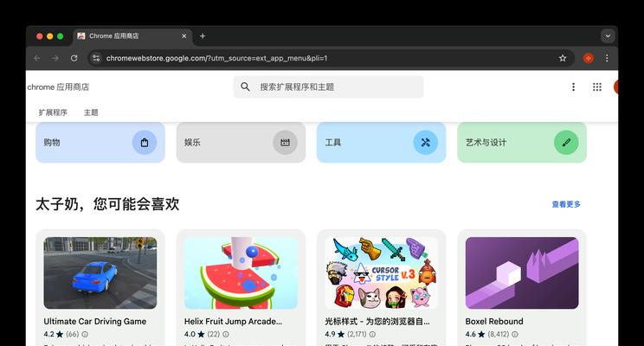
Task: Focus the 搜索扩展程序和主题 search field
Action: click(328, 87)
